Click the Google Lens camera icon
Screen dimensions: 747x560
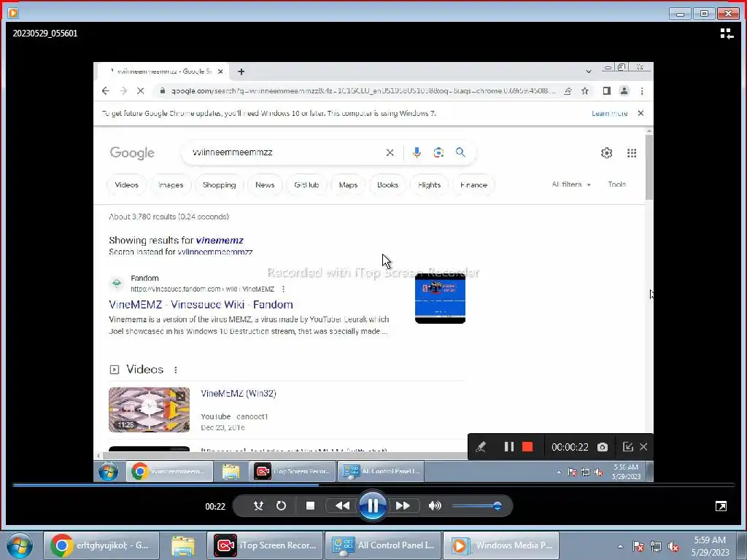(x=438, y=152)
